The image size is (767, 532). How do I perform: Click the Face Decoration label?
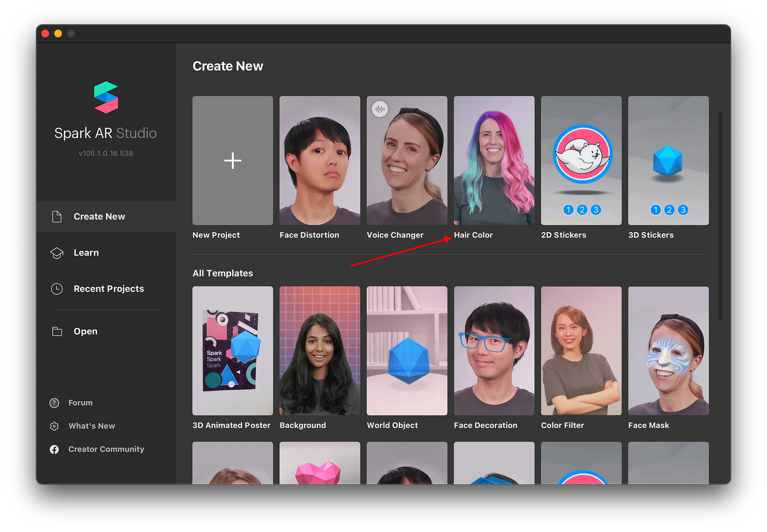click(485, 425)
